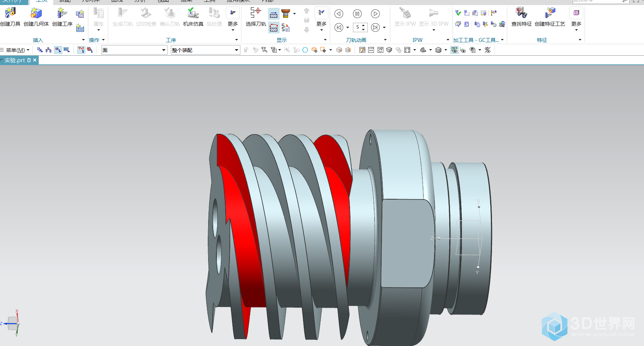The height and width of the screenshot is (346, 644).
Task: Click the create program group icon beside 创建工序
Action: [x=80, y=14]
